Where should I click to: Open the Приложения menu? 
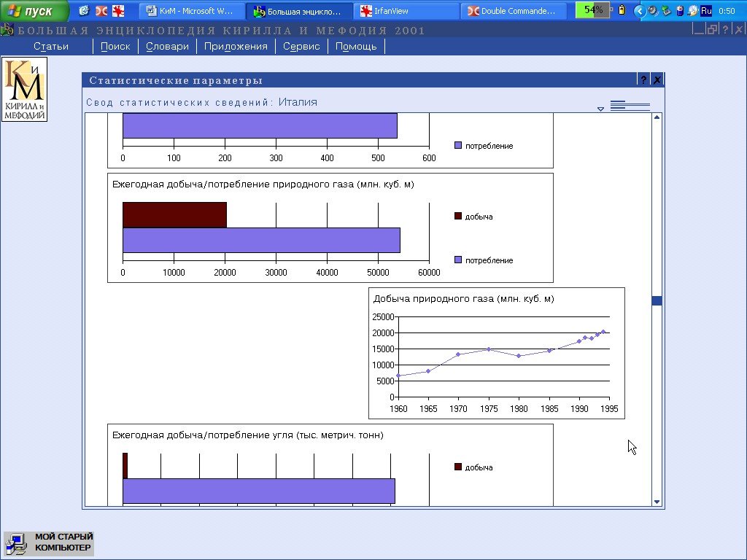tap(236, 46)
